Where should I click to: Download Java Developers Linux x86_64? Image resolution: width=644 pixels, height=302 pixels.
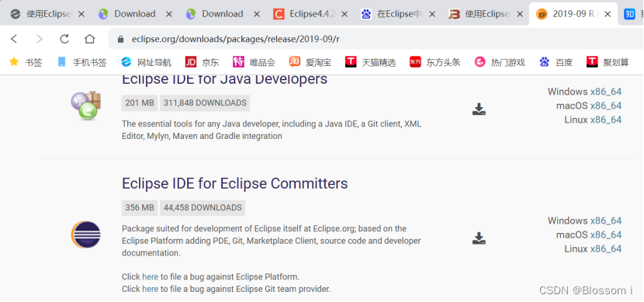(606, 120)
